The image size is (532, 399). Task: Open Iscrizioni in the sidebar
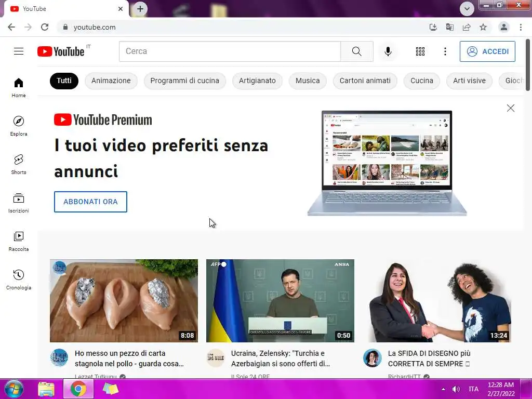19,203
